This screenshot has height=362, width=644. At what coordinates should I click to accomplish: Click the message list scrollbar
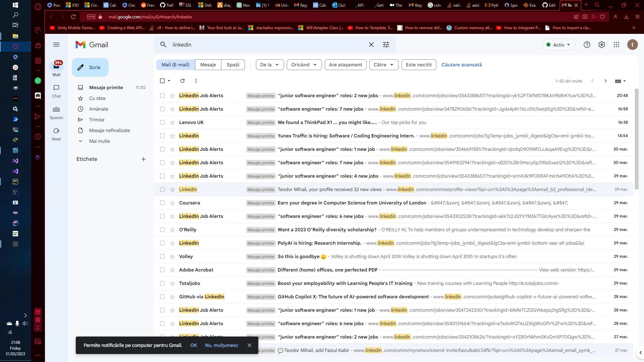click(x=637, y=139)
